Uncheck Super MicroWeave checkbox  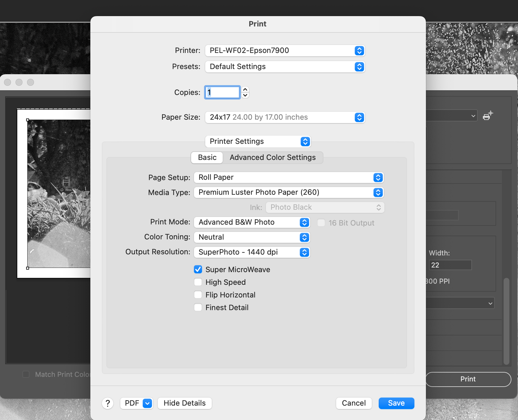[x=198, y=270]
